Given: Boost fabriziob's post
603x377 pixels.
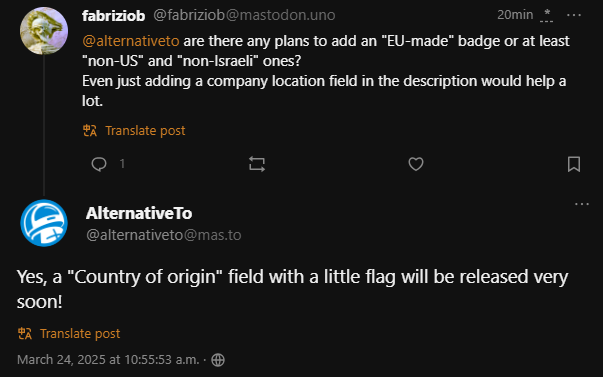Looking at the screenshot, I should coord(257,164).
